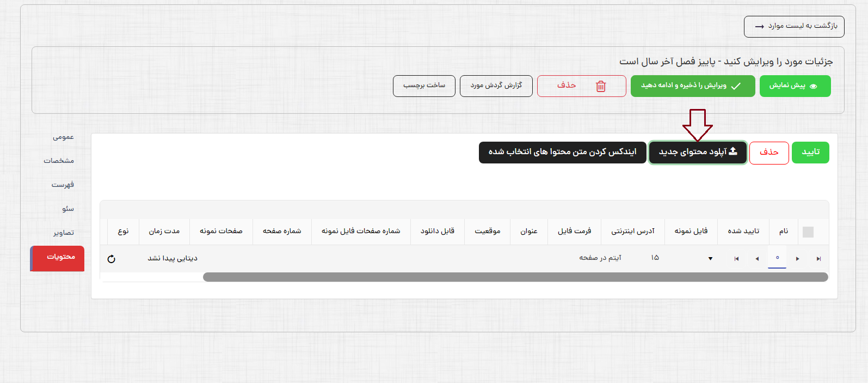Click the horizontal scrollbar under the table
The height and width of the screenshot is (383, 868).
pos(515,277)
